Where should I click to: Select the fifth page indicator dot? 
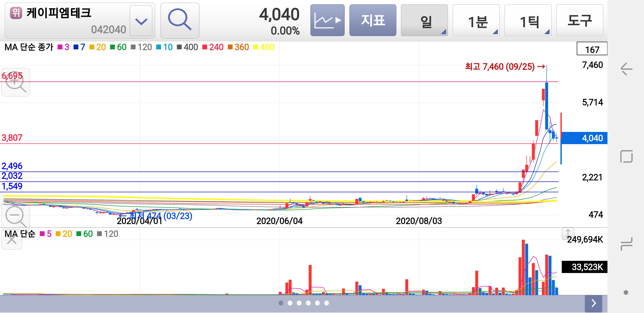(317, 303)
